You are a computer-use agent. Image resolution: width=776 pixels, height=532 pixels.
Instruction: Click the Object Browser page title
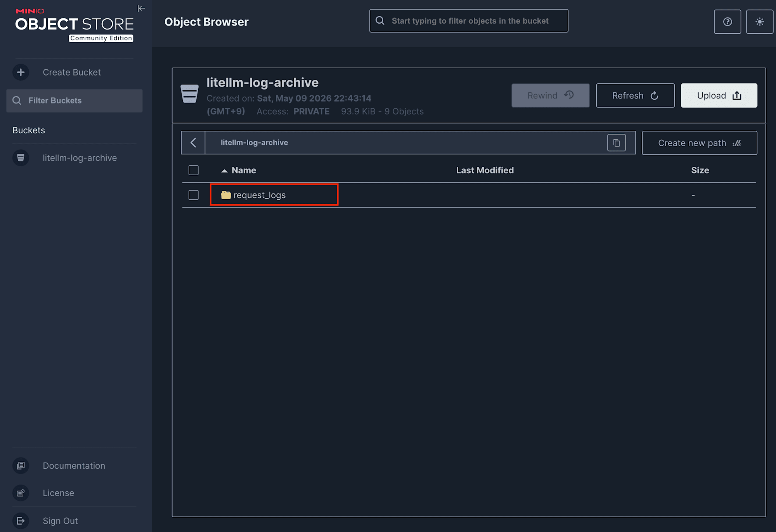click(x=206, y=22)
